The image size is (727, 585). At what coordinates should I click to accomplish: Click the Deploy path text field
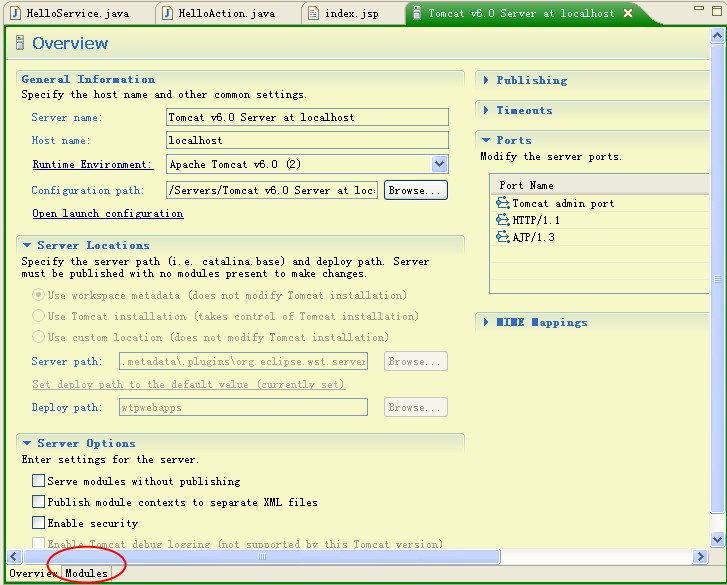tap(243, 407)
